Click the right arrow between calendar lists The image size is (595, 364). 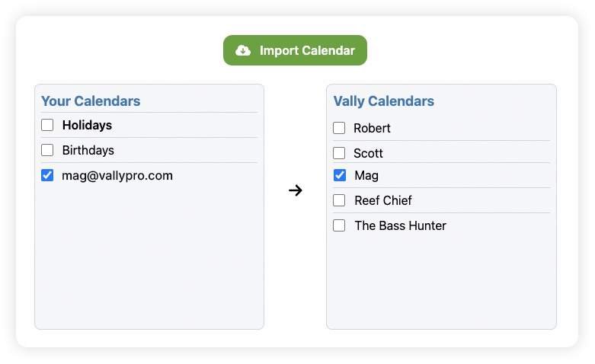pyautogui.click(x=296, y=190)
